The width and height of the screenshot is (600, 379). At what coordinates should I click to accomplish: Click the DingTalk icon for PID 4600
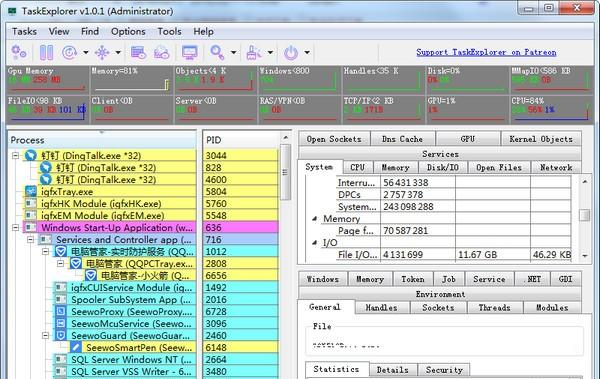(46, 180)
